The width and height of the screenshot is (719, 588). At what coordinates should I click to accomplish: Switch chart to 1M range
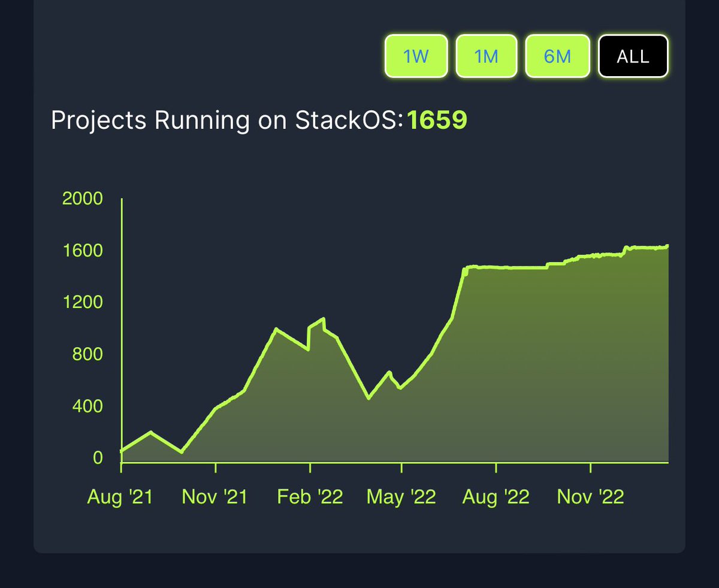487,56
